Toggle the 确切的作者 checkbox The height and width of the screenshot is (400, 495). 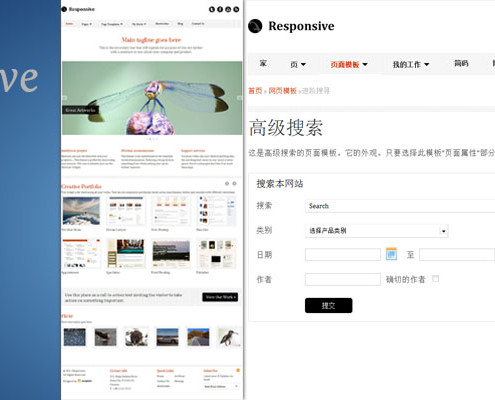click(435, 279)
